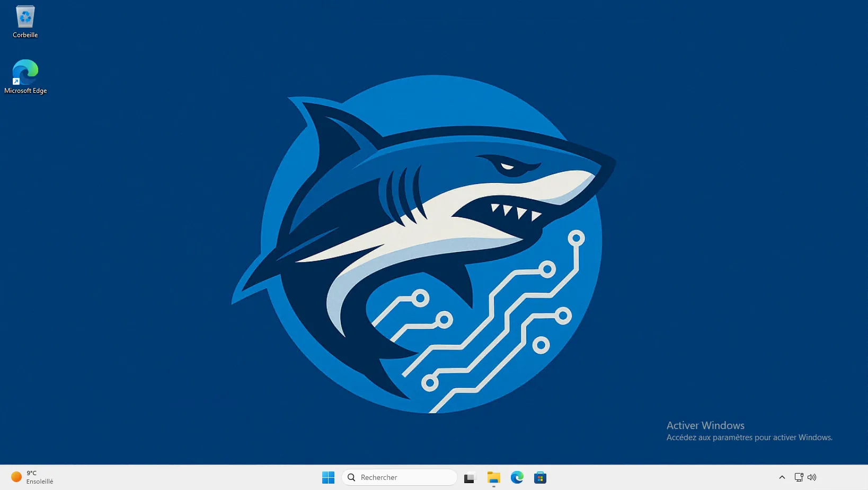Viewport: 868px width, 490px height.
Task: Open Task View from the taskbar
Action: [x=470, y=478]
